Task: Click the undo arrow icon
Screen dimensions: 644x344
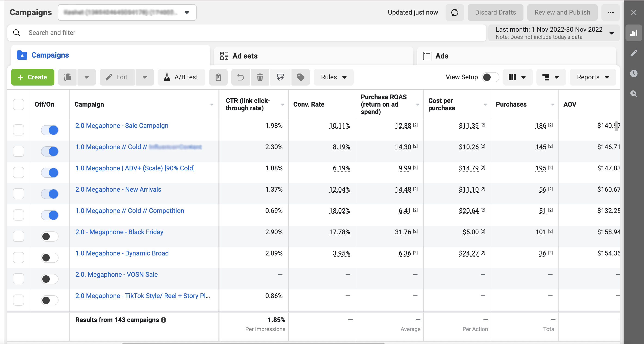Action: (240, 77)
